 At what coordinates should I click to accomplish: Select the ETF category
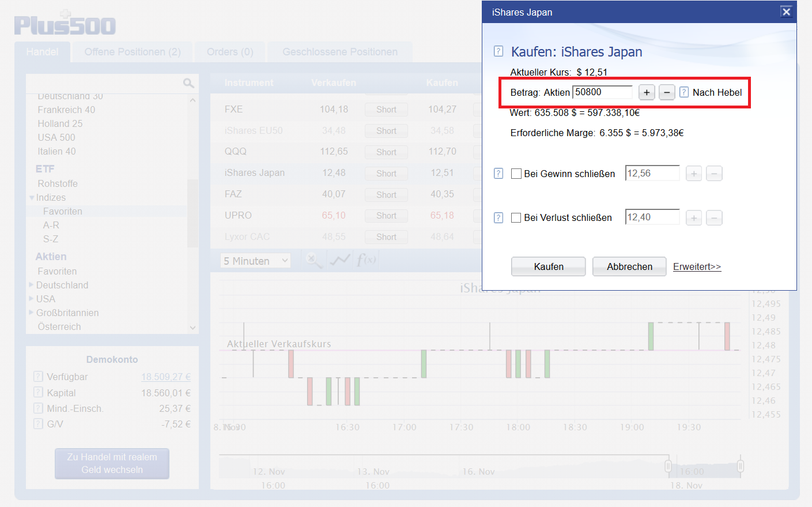click(x=45, y=168)
